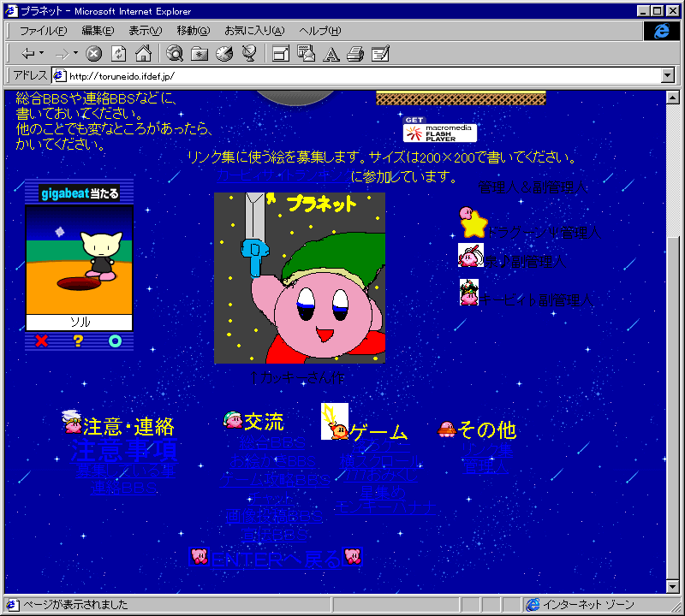Click the Internet Explorer logo throbber
The width and height of the screenshot is (685, 616).
(x=661, y=31)
